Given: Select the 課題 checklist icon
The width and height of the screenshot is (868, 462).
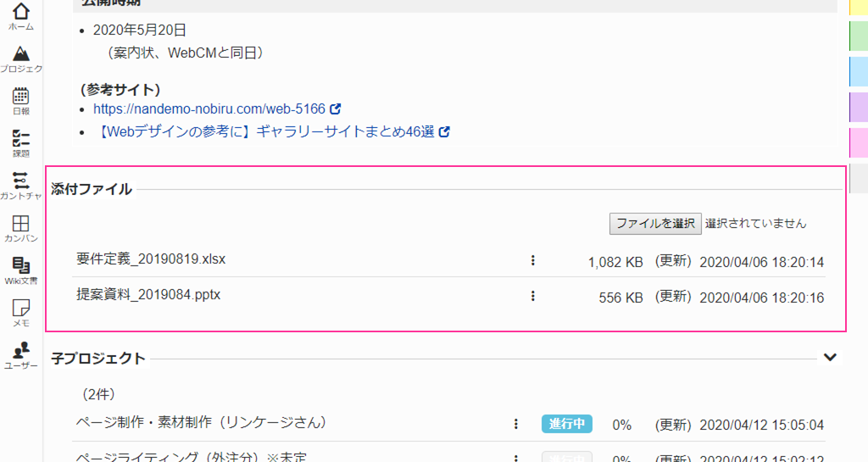Looking at the screenshot, I should coord(21,142).
